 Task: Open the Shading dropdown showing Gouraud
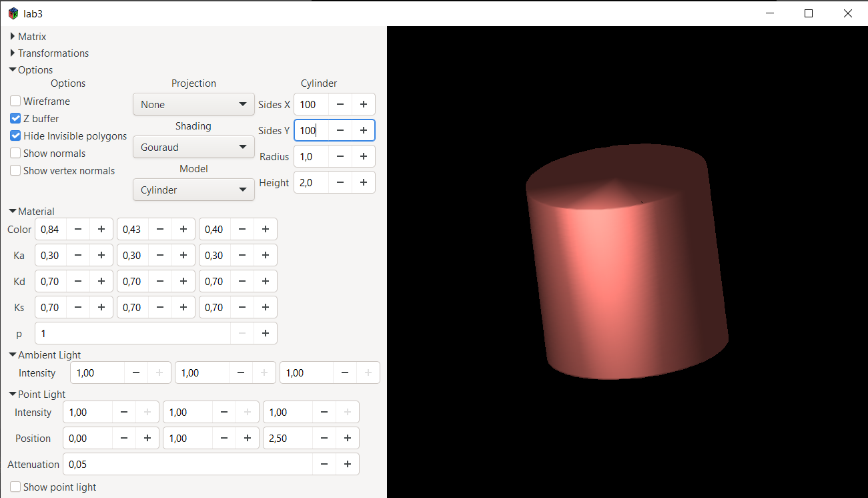click(193, 147)
